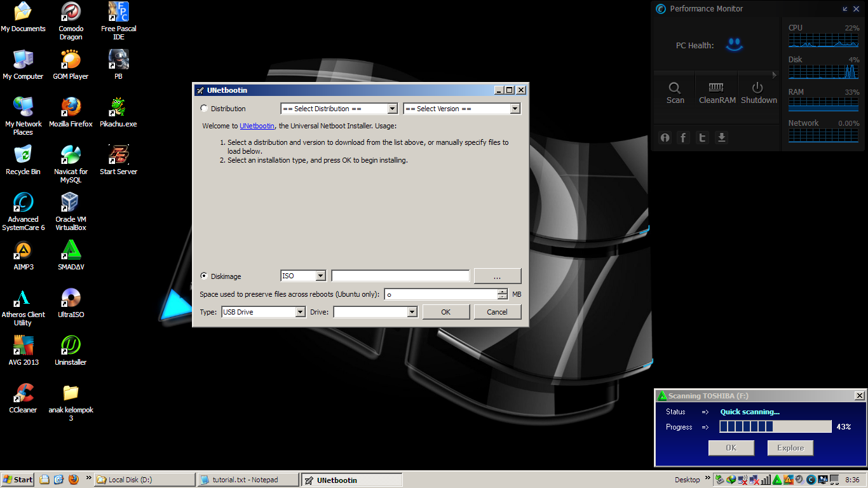Open the Recycle Bin

tap(23, 159)
